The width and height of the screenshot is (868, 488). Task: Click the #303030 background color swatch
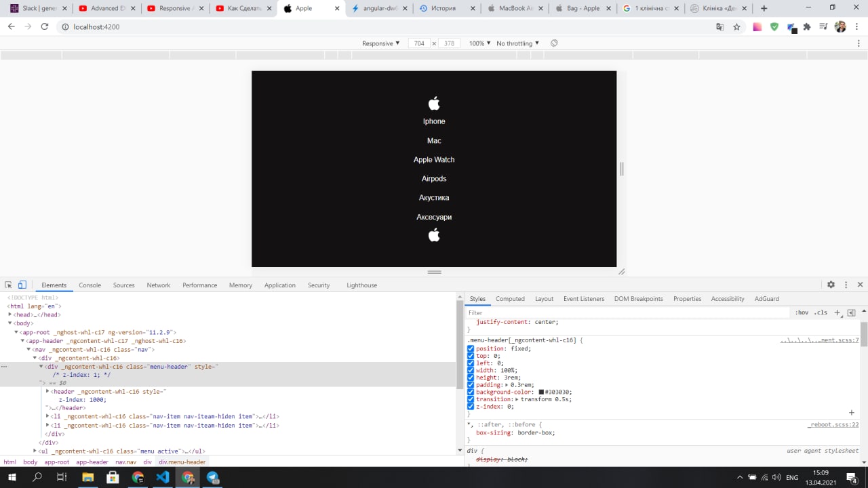click(541, 392)
